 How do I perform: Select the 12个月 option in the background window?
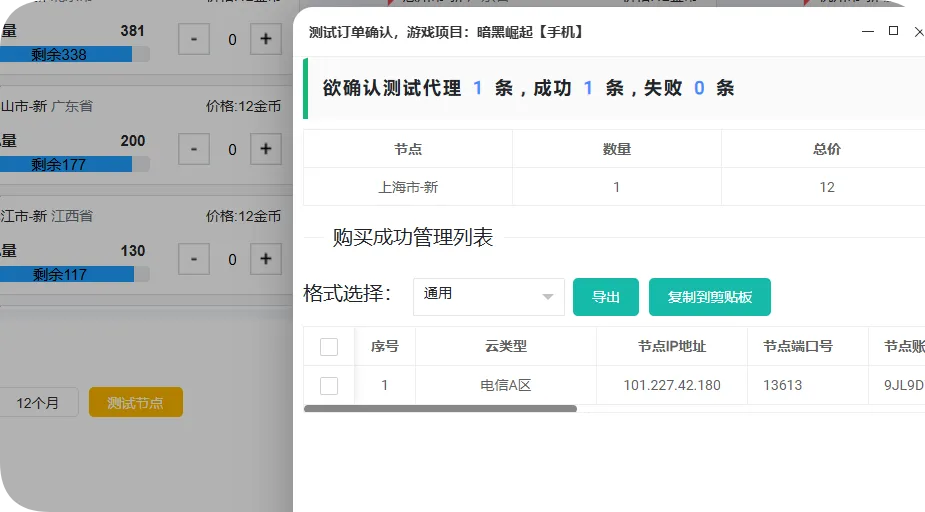click(x=38, y=403)
